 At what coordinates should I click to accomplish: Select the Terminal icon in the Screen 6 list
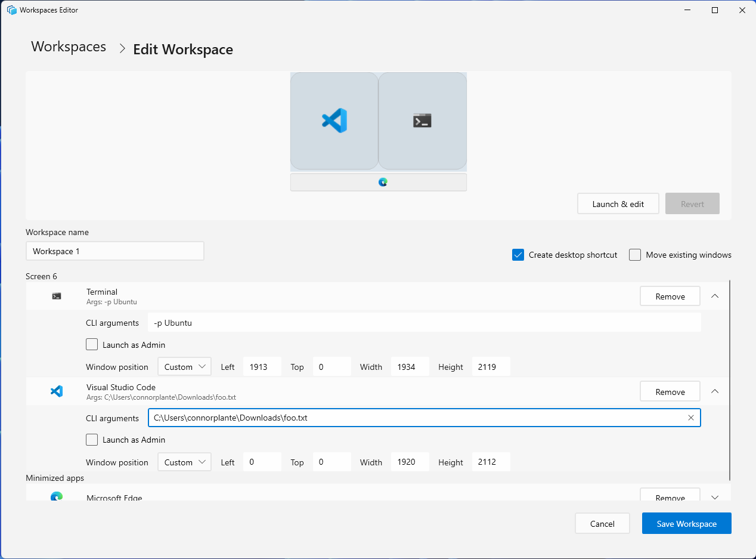tap(57, 295)
